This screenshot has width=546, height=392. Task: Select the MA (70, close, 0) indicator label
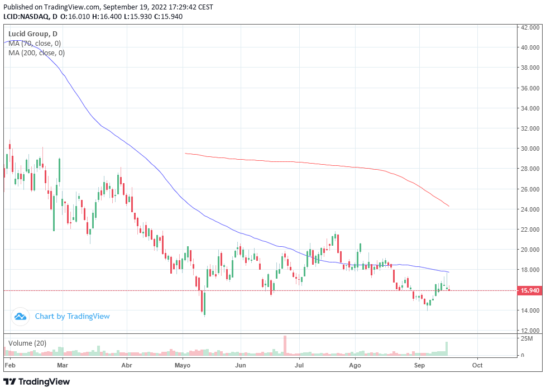35,44
